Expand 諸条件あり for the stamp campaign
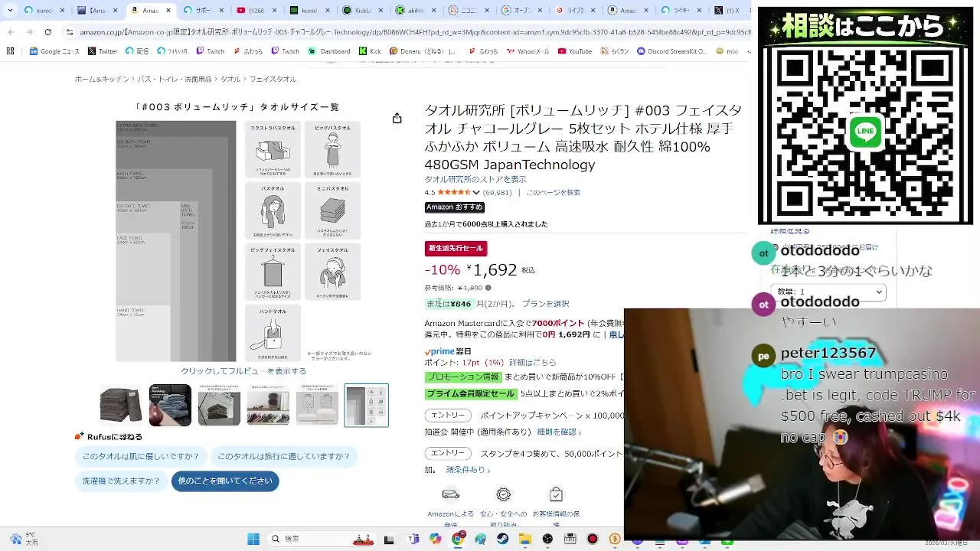The width and height of the screenshot is (980, 551). coord(468,470)
